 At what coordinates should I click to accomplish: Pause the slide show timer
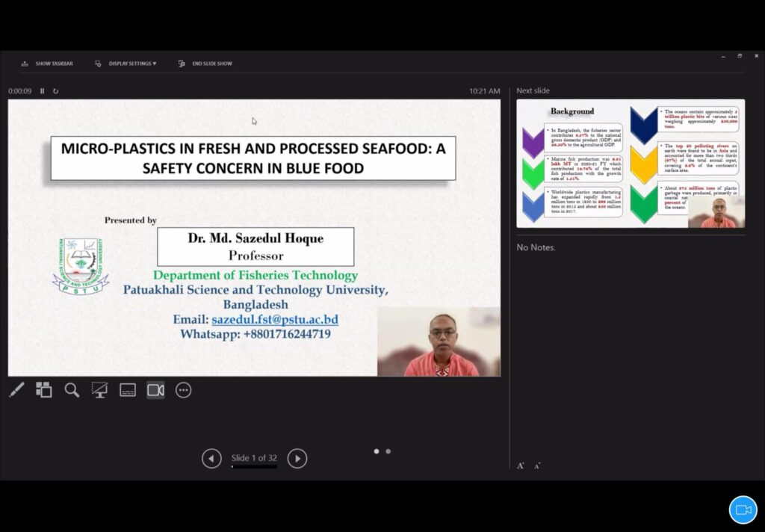[x=41, y=90]
